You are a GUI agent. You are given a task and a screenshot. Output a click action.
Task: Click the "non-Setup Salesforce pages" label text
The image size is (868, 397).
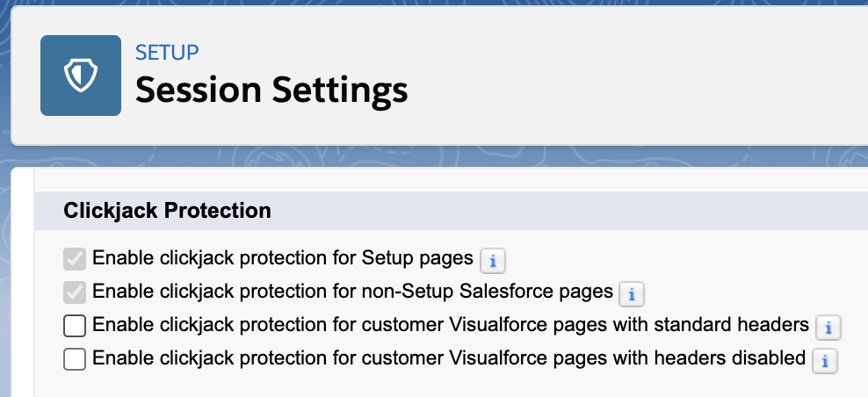click(x=352, y=292)
